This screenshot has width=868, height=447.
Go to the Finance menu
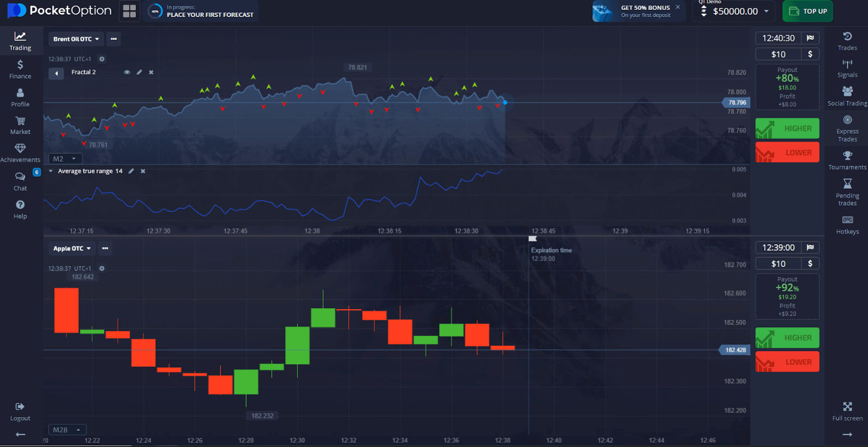click(x=20, y=69)
